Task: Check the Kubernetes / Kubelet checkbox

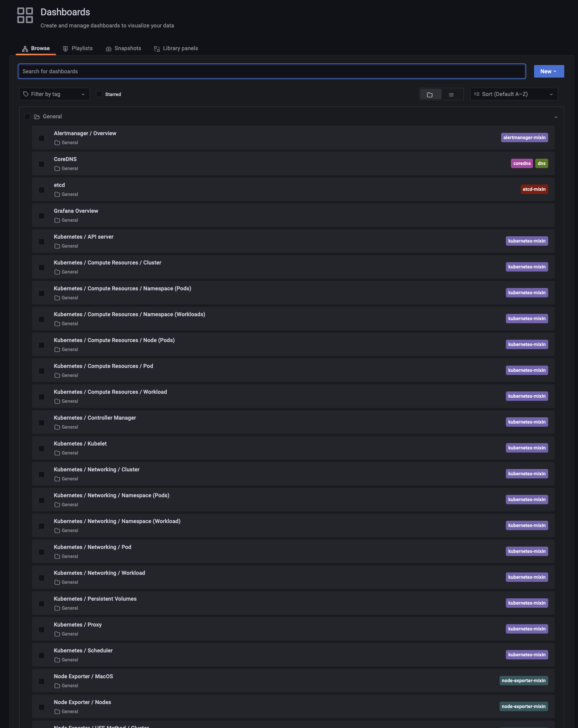Action: pos(42,449)
